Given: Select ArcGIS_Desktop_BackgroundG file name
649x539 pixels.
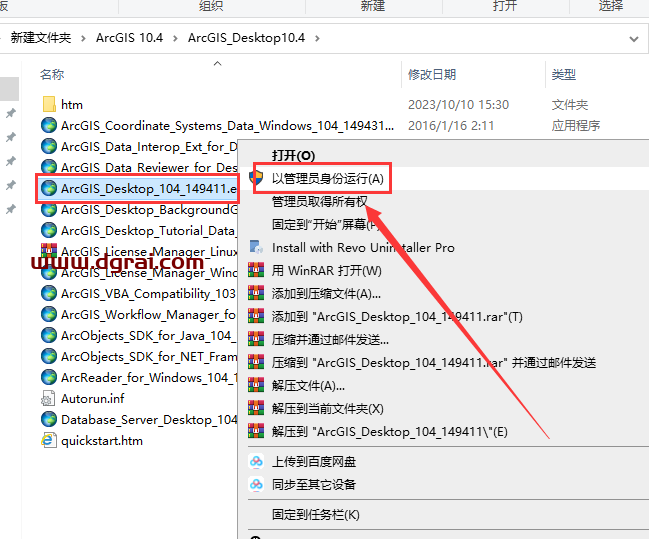Looking at the screenshot, I should (149, 209).
